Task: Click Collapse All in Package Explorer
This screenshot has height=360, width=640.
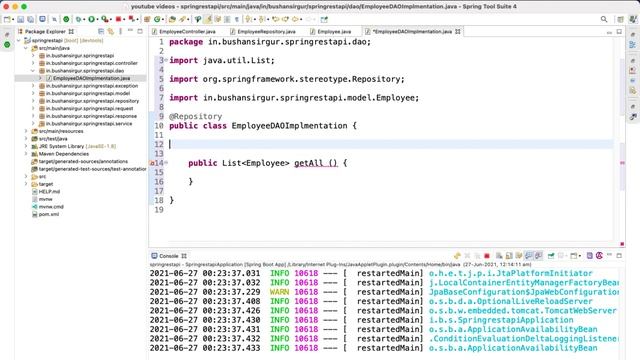Action: (101, 31)
